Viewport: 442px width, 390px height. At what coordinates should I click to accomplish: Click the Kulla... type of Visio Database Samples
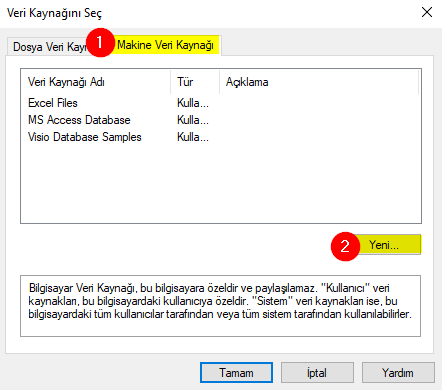[193, 137]
